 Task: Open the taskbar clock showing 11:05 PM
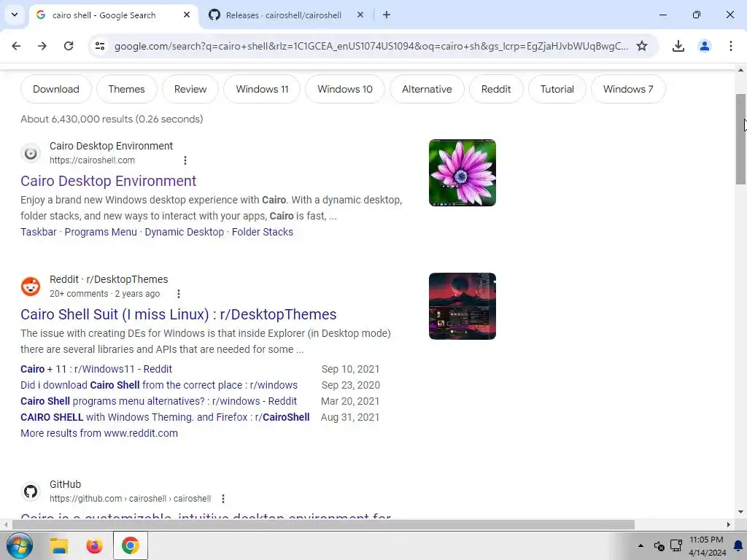tap(707, 546)
